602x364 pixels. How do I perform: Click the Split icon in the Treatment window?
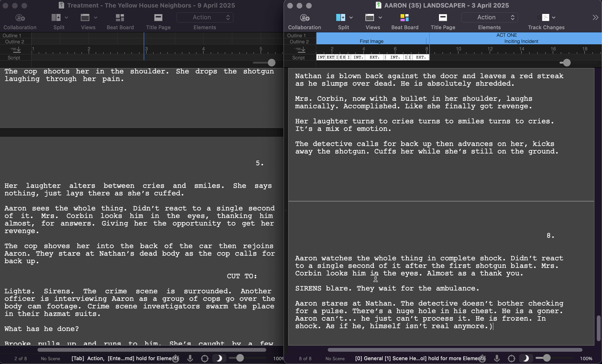coord(56,18)
